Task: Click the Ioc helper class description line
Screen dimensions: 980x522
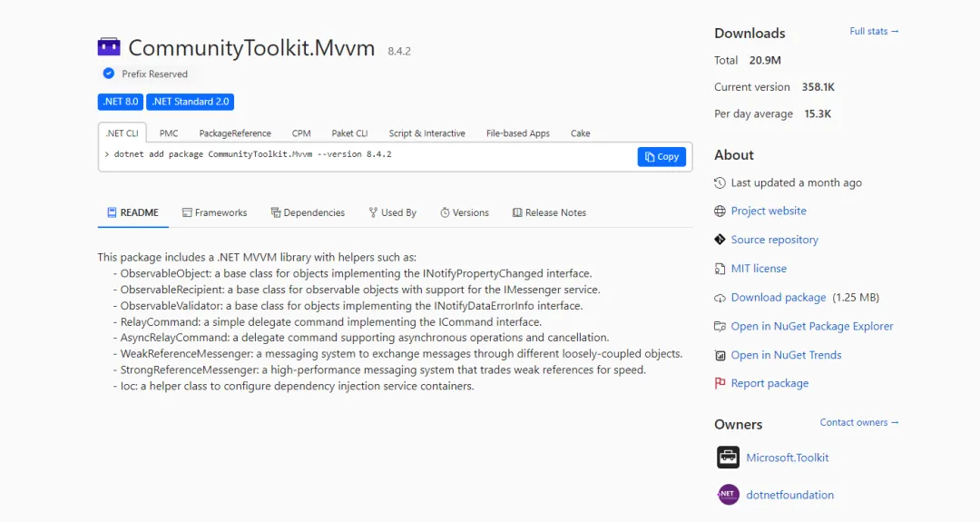Action: point(294,387)
